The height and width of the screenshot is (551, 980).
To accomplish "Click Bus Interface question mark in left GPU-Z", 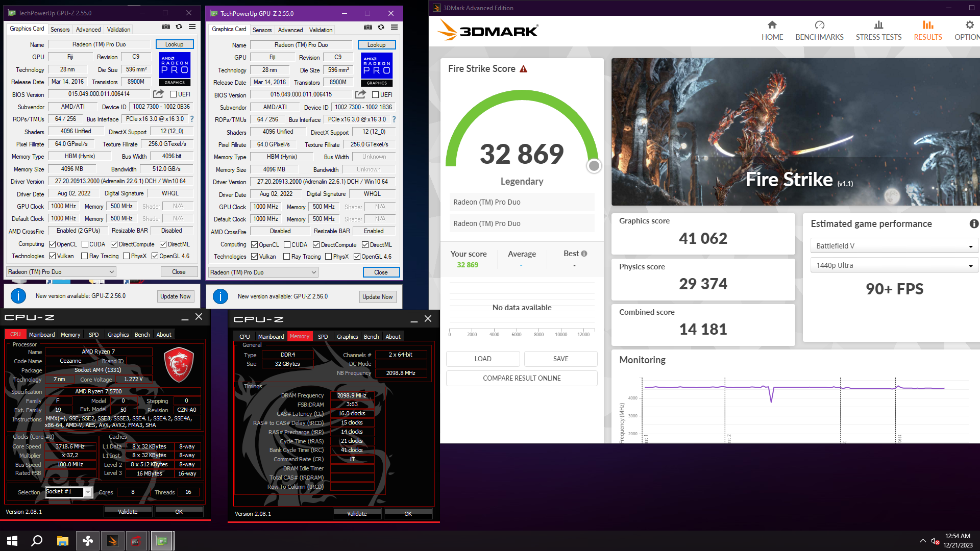I will (192, 119).
